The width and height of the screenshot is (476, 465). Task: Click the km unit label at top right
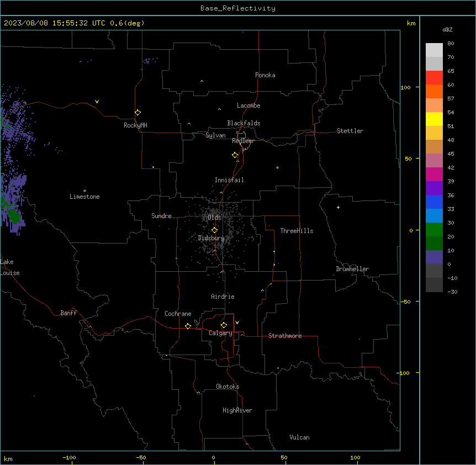coord(411,23)
